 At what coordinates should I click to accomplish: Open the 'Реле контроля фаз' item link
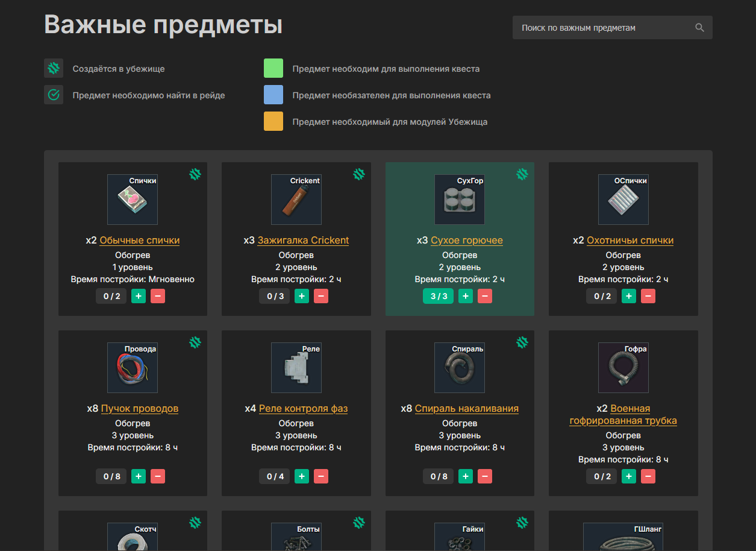click(x=304, y=408)
